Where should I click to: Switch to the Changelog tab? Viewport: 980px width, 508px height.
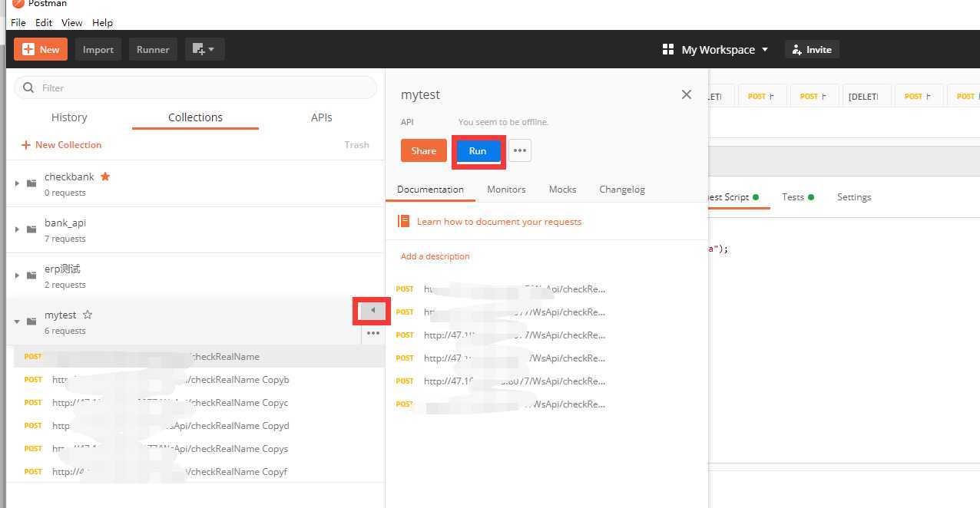(622, 190)
